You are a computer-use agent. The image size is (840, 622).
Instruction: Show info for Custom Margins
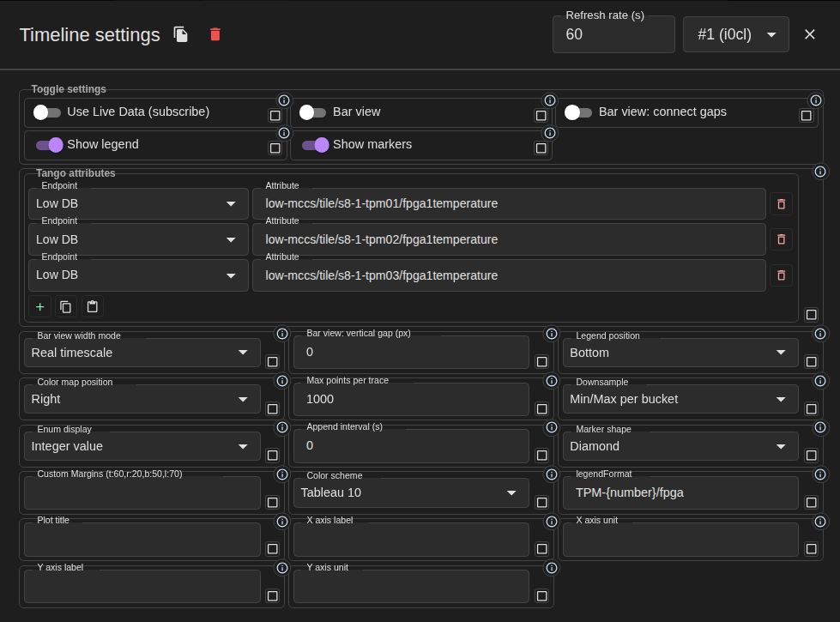(x=282, y=474)
